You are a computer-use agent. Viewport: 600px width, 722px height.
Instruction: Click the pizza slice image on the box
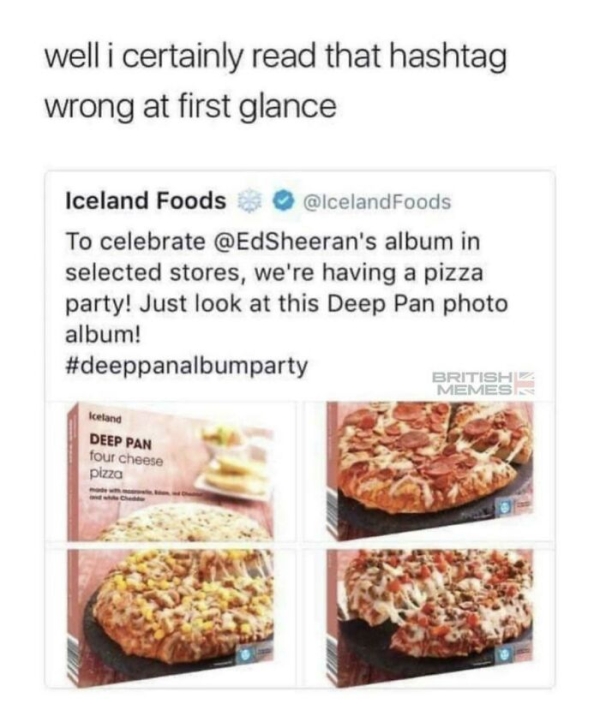(232, 462)
